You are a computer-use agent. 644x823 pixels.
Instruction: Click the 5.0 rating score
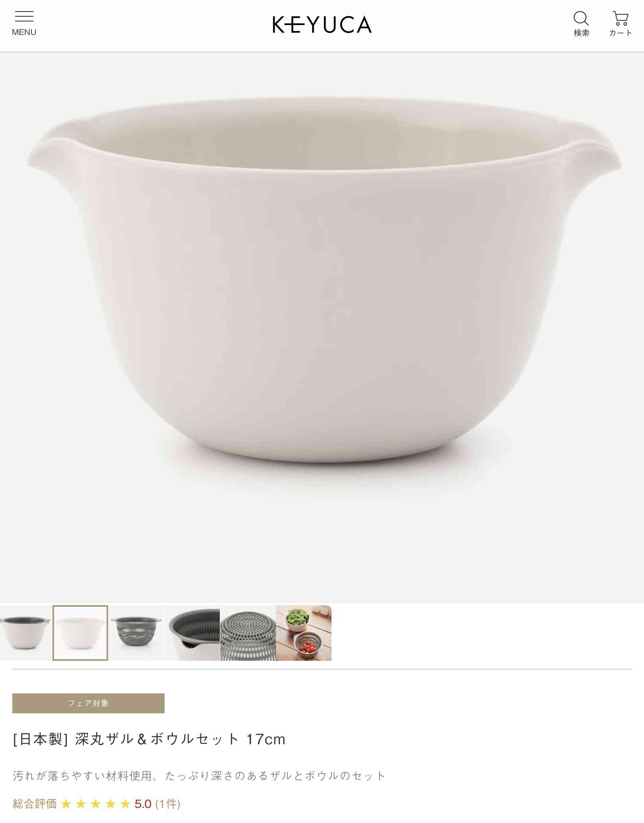(x=143, y=804)
